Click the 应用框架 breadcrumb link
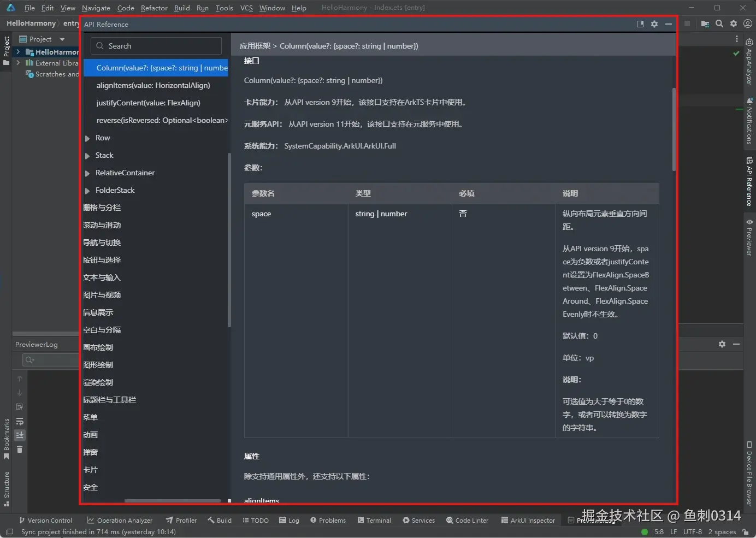 pos(255,46)
